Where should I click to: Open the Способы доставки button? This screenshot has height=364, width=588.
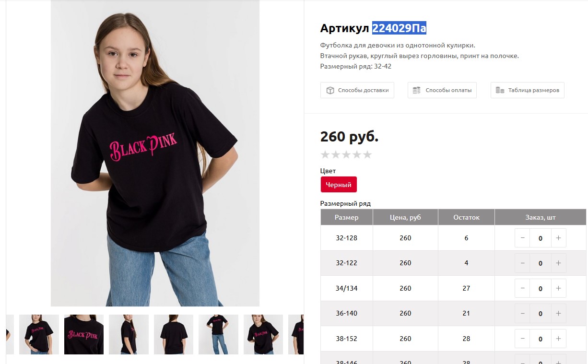pos(357,90)
